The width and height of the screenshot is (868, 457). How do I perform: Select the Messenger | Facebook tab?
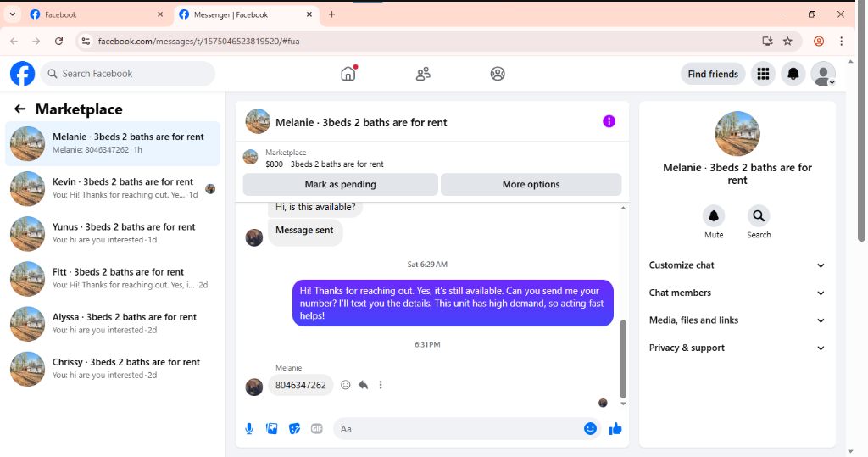(247, 15)
